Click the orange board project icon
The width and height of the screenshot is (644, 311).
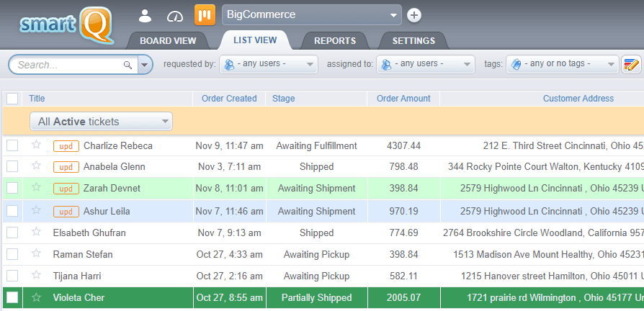click(205, 15)
